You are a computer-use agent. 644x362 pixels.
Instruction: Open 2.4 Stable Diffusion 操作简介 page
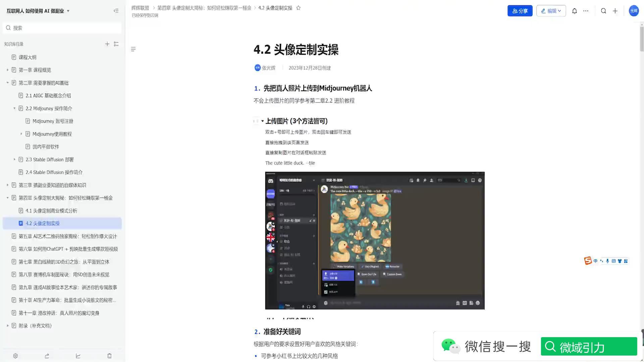point(54,172)
